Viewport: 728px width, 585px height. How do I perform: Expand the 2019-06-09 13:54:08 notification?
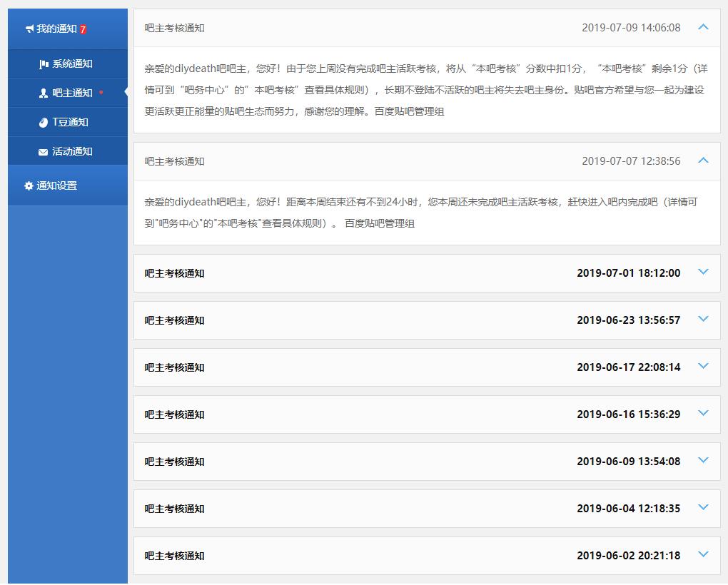pos(704,460)
